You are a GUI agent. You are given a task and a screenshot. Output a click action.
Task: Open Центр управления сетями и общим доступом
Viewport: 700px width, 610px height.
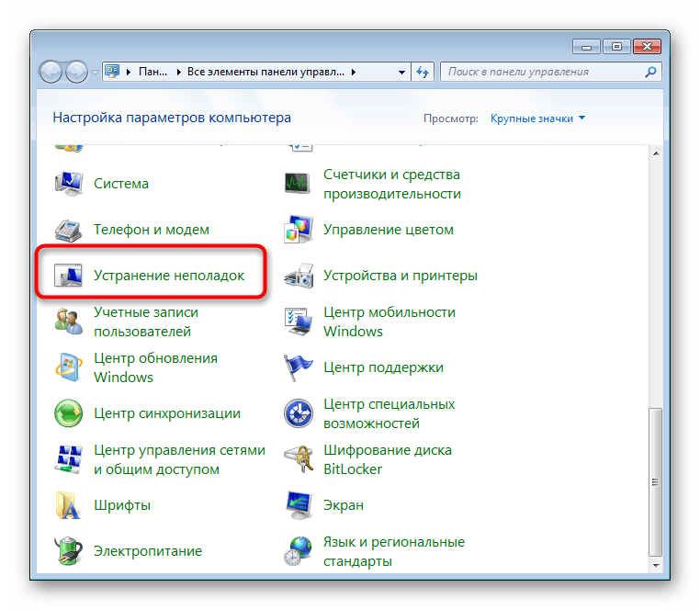pyautogui.click(x=179, y=459)
